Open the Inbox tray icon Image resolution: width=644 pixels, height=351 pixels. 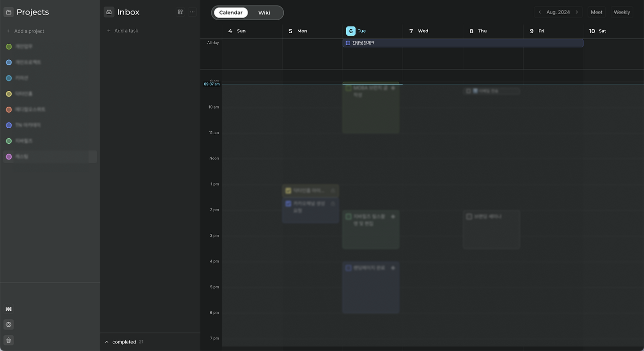pos(109,12)
